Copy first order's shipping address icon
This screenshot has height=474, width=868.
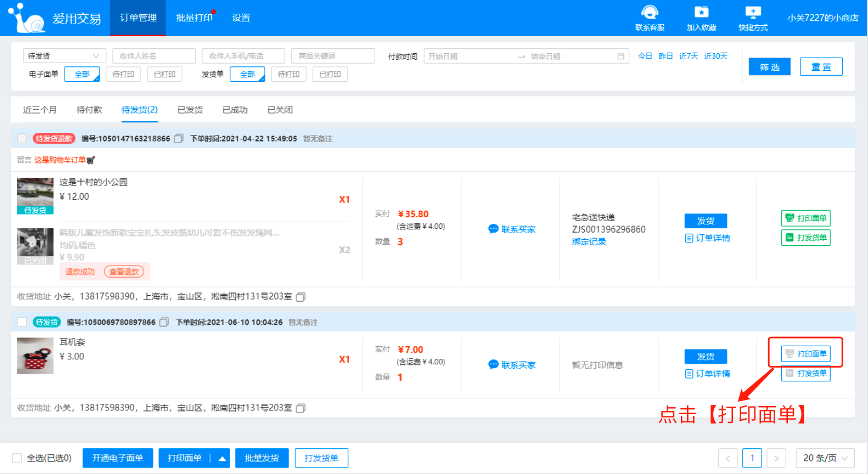coord(300,297)
